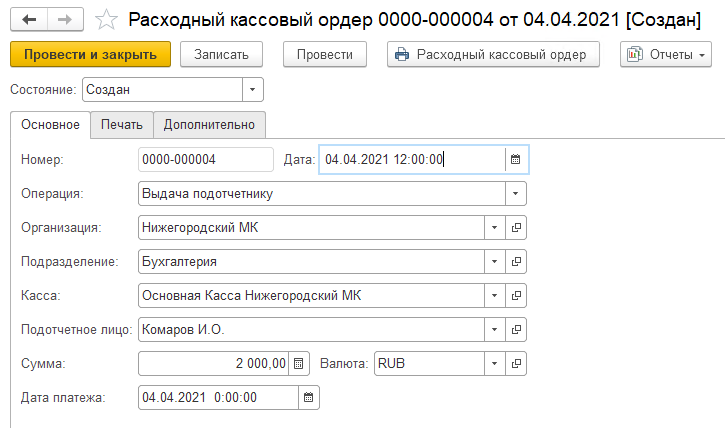Switch to the Дополнительно tab
725x428 pixels.
point(210,125)
